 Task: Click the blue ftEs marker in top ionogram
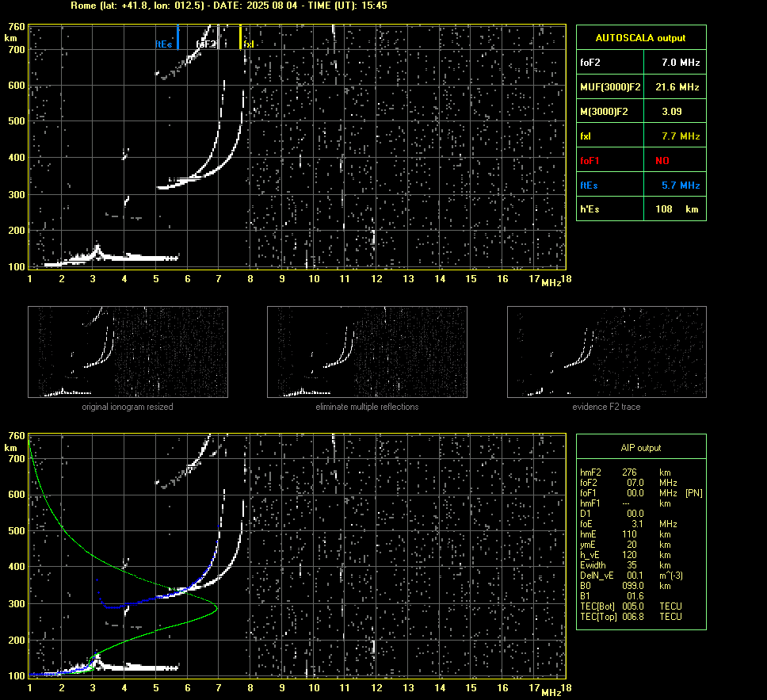coord(177,37)
